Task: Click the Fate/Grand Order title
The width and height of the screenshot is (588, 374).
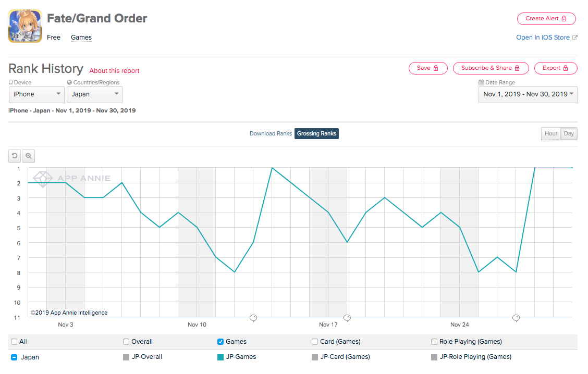Action: click(97, 18)
